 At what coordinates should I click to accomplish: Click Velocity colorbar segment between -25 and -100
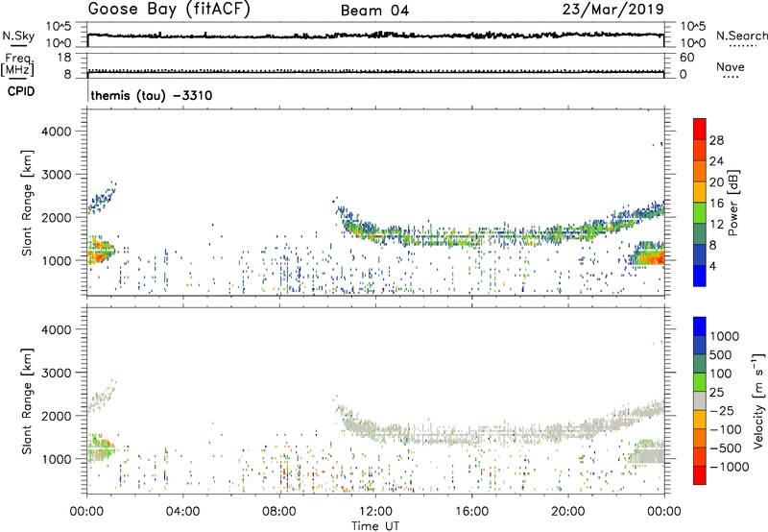pos(700,420)
